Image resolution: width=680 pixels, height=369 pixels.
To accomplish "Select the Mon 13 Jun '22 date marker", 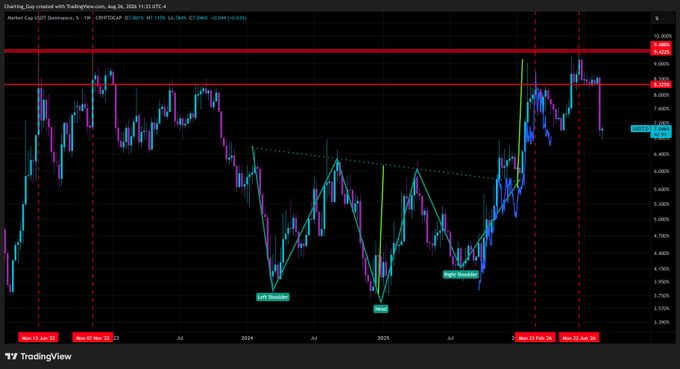I will coord(38,338).
